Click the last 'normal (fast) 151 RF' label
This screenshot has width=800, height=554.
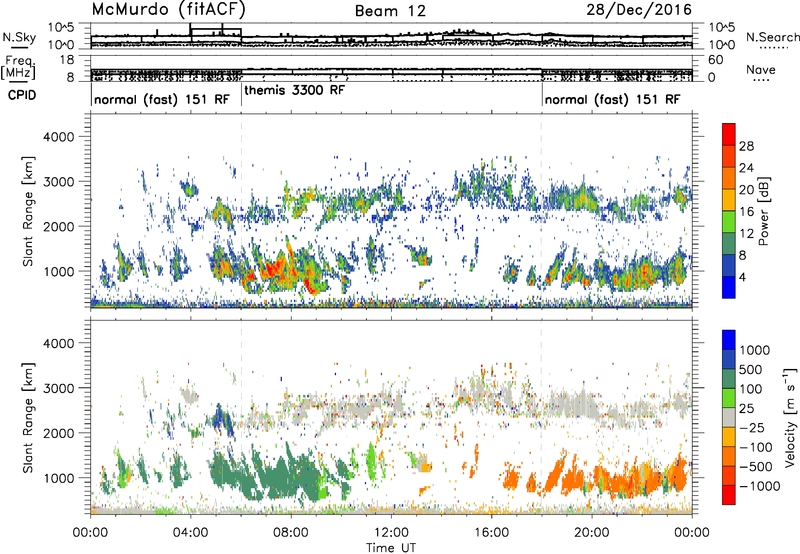tap(612, 99)
